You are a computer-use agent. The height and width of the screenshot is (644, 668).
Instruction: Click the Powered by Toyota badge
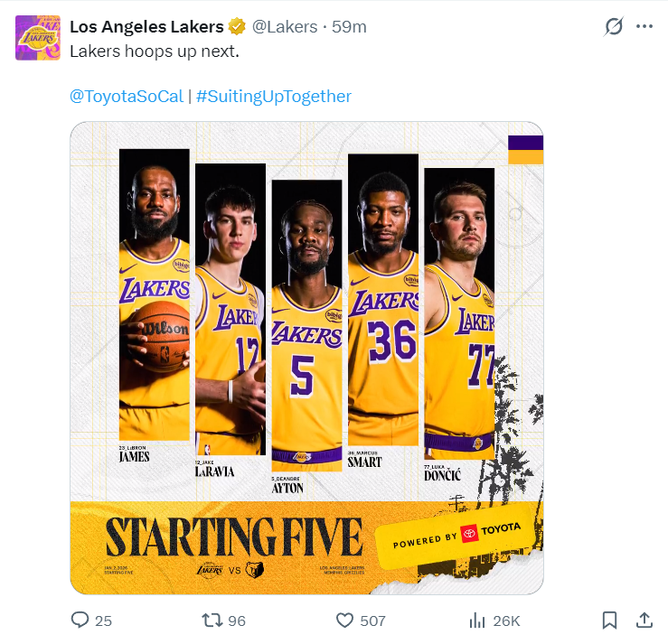[456, 537]
